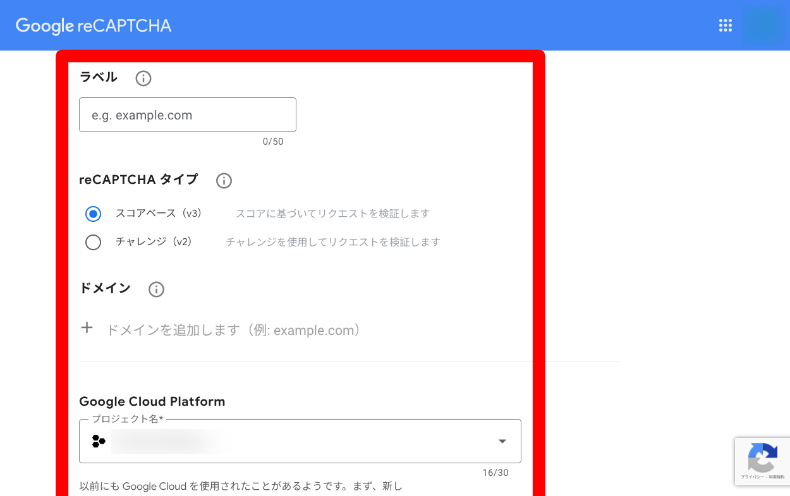
Task: Click the plus icon to add domain
Action: [87, 328]
